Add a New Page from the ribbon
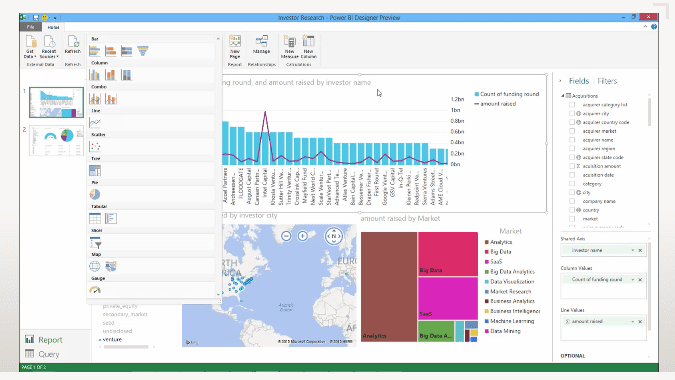The image size is (675, 380). (235, 47)
